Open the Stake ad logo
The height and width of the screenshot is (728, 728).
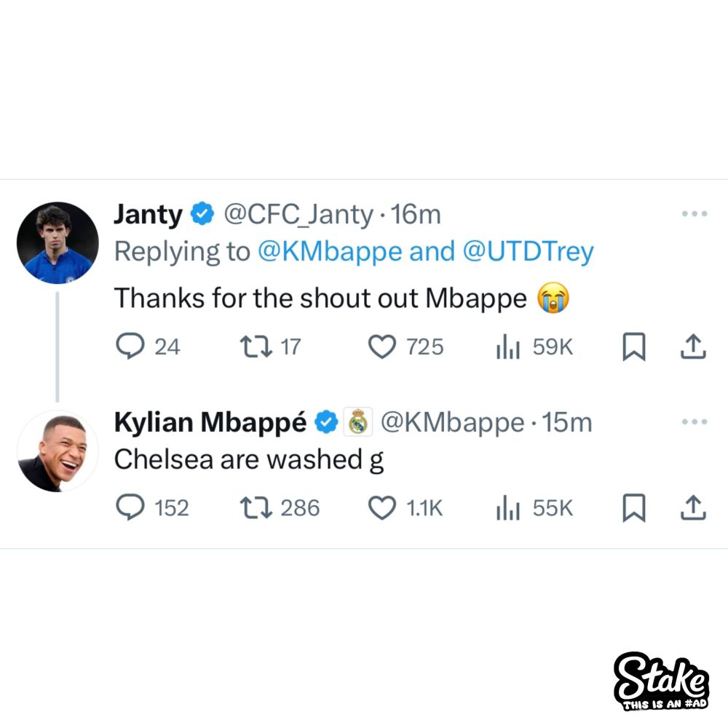pyautogui.click(x=661, y=681)
